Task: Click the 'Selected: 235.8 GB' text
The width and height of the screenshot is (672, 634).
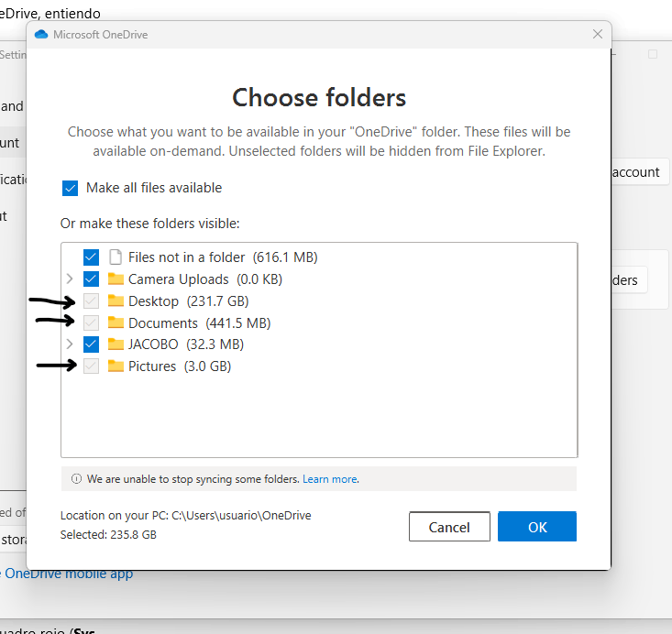Action: coord(108,535)
